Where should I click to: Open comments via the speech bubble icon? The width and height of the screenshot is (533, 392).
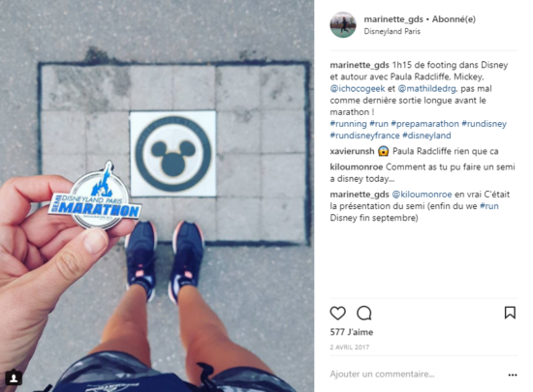click(x=364, y=313)
